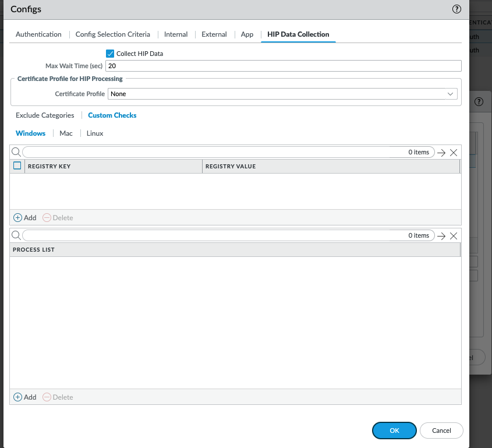Viewport: 492px width, 448px height.
Task: Switch to the Authentication tab
Action: [x=38, y=34]
